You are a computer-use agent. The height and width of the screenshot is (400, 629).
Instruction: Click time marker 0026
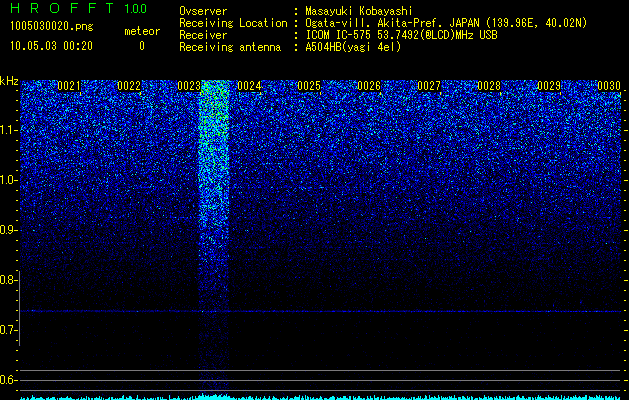(369, 86)
